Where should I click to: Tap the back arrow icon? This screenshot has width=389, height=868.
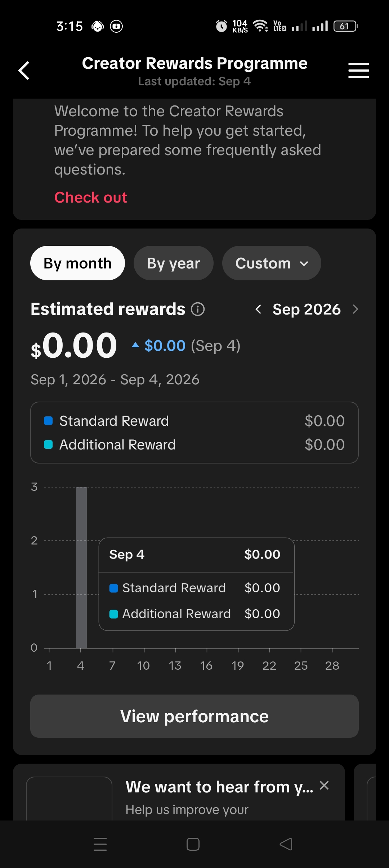point(24,71)
